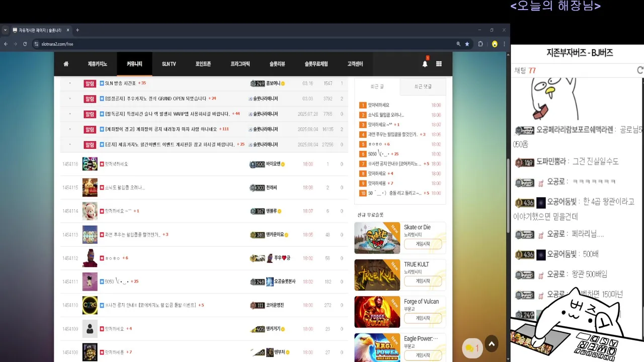This screenshot has width=644, height=362.
Task: Open a new browser tab with plus
Action: pos(77,30)
